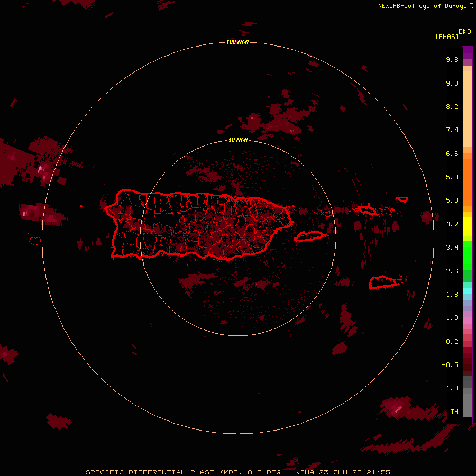
Task: Click the 5.8 value on the scale
Action: click(x=452, y=177)
